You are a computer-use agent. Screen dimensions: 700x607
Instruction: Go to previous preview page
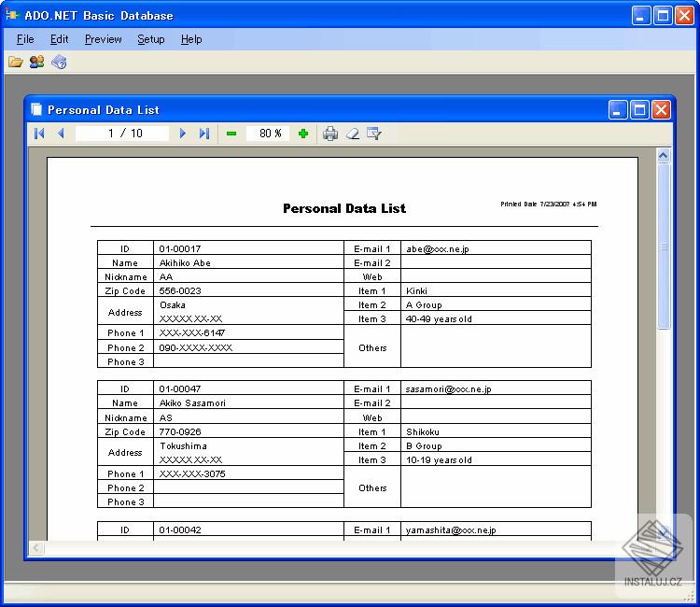click(x=62, y=134)
